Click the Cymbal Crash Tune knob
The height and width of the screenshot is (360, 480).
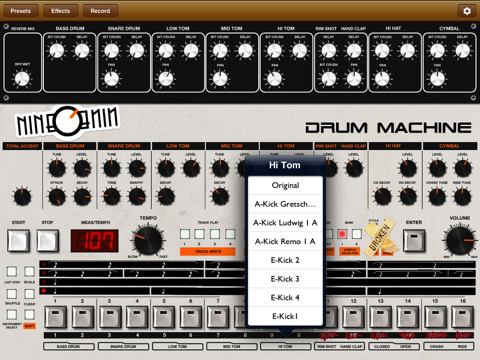[437, 197]
